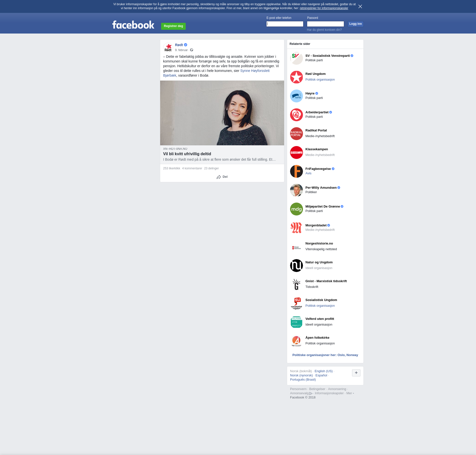476x455 pixels.
Task: View 4 kommentarer
Action: 192,168
